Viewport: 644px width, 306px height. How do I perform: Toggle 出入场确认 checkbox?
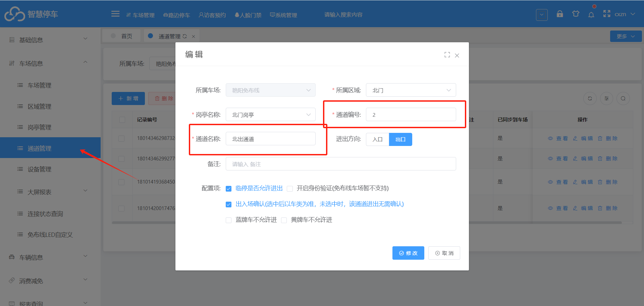pyautogui.click(x=228, y=204)
